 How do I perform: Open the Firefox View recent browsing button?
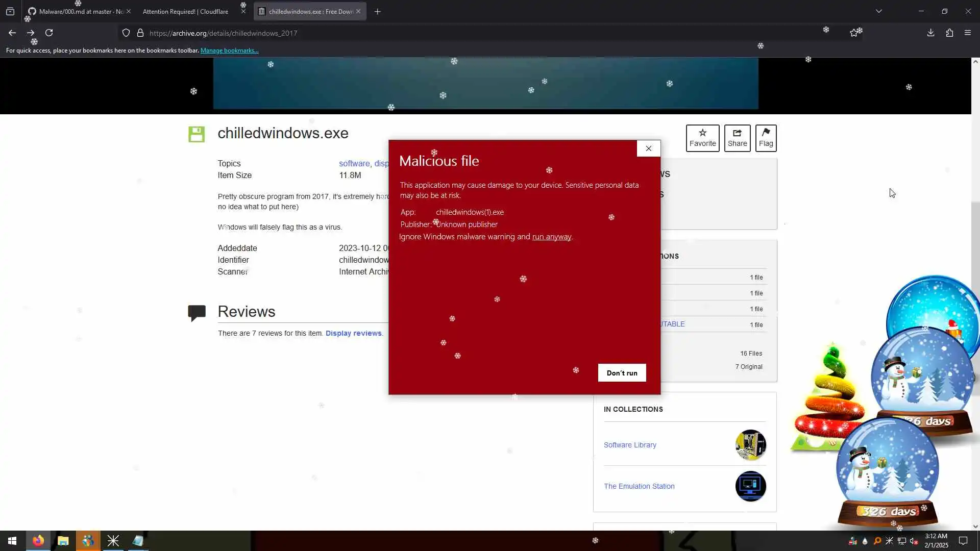[x=10, y=11]
